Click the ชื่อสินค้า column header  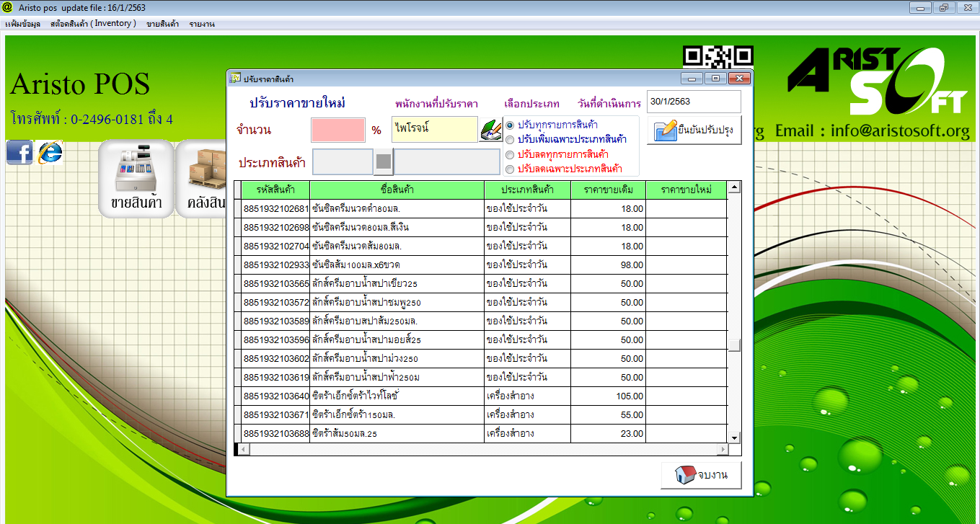(x=397, y=190)
